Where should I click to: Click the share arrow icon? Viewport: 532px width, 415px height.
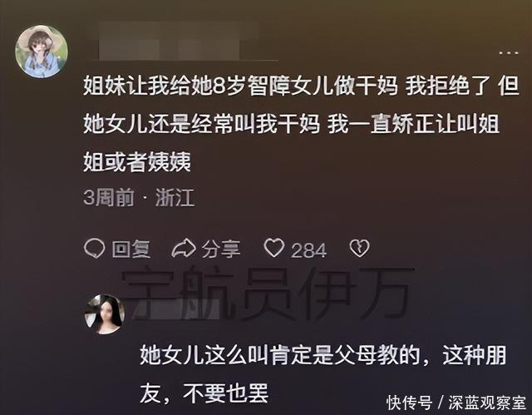click(x=184, y=249)
